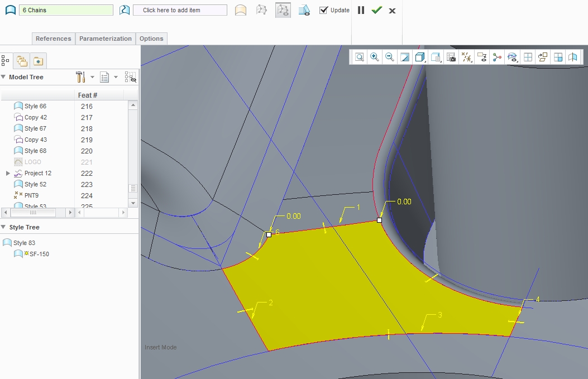The width and height of the screenshot is (588, 379).
Task: Click the model tree horizontal scrollbar thumb
Action: [x=33, y=212]
